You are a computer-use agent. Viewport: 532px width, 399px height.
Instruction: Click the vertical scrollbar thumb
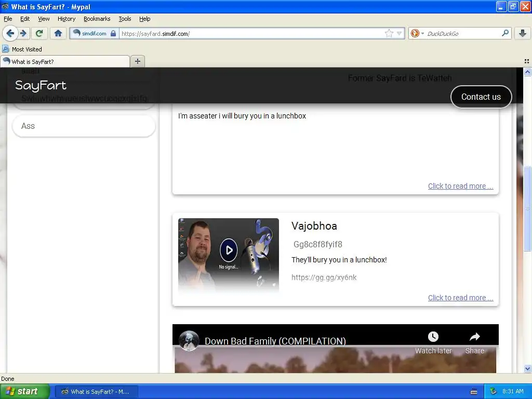[x=527, y=208]
